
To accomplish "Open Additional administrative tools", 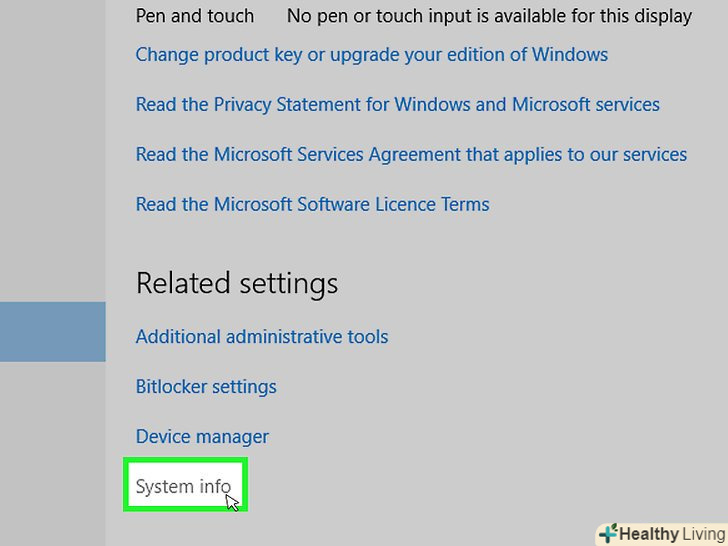I will [262, 337].
